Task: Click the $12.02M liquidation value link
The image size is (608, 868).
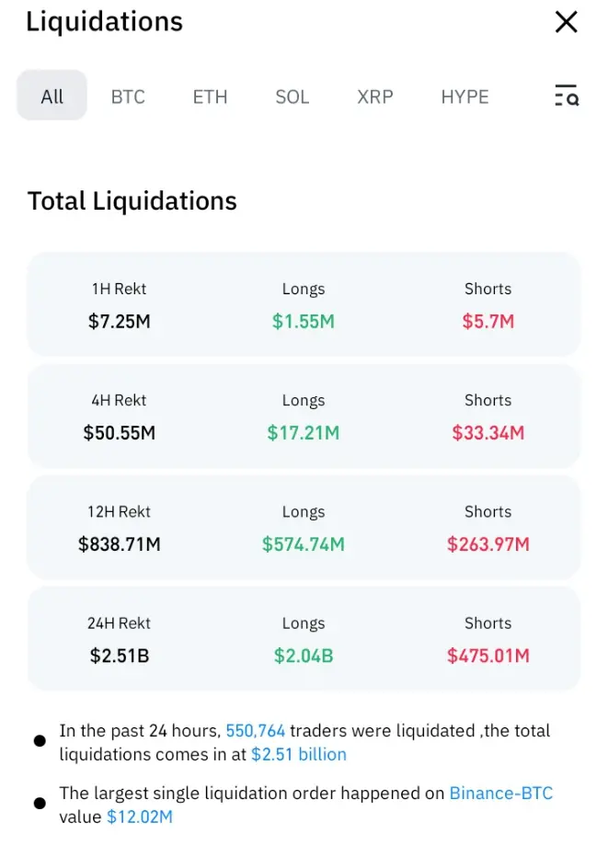Action: 140,817
